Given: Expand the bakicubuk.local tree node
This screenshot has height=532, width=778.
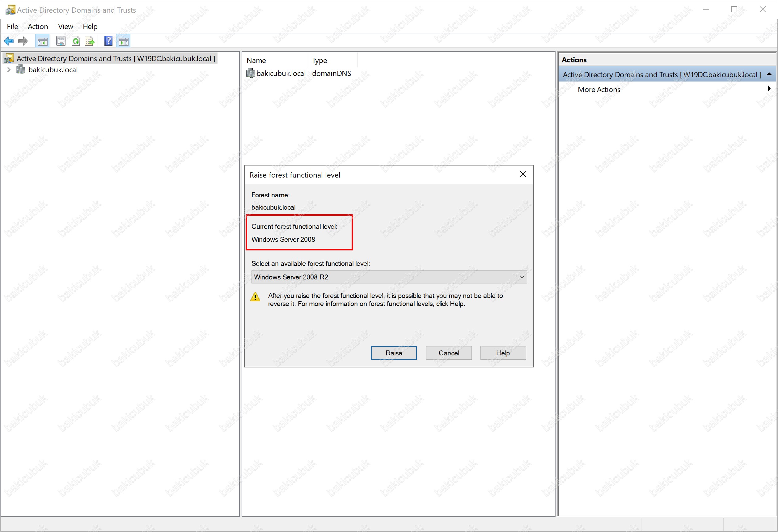Looking at the screenshot, I should [9, 69].
